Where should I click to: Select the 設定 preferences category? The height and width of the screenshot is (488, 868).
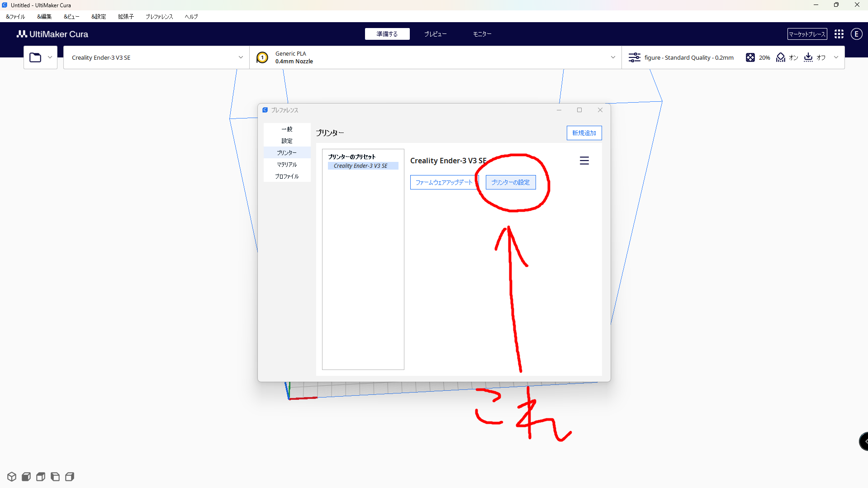point(287,141)
